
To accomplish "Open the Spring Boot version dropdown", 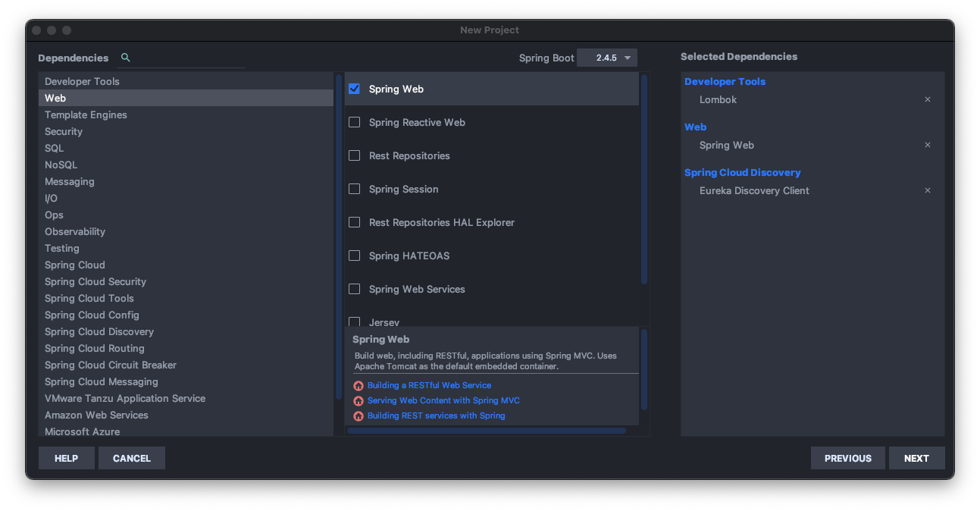I will [x=607, y=58].
